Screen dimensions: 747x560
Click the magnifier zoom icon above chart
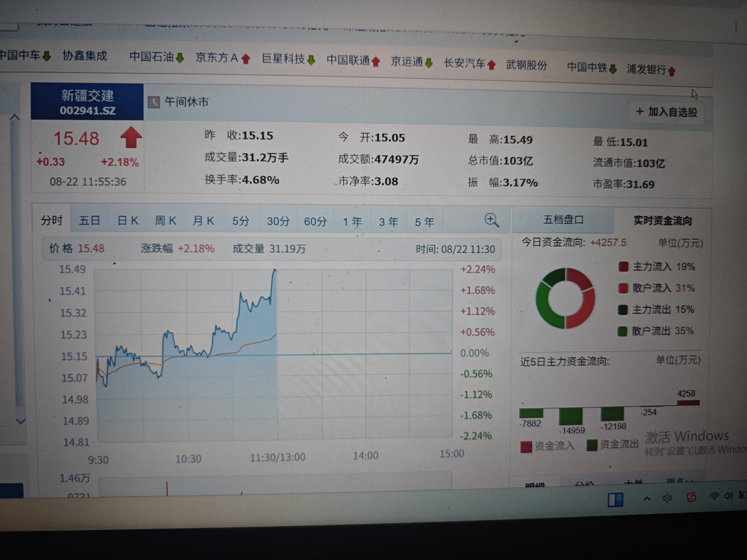click(x=492, y=221)
